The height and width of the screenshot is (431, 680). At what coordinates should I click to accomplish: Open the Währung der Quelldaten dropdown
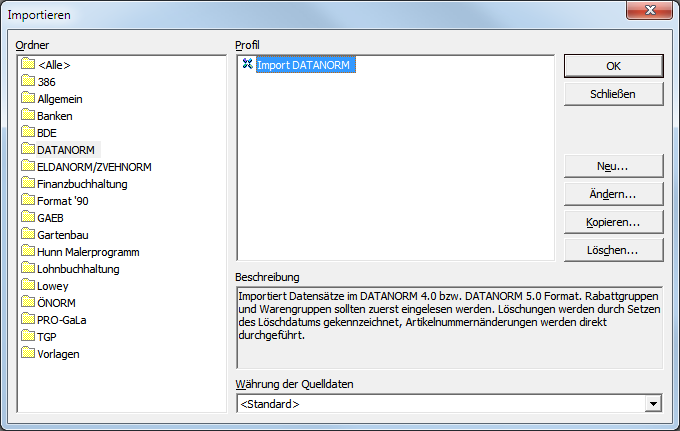653,404
